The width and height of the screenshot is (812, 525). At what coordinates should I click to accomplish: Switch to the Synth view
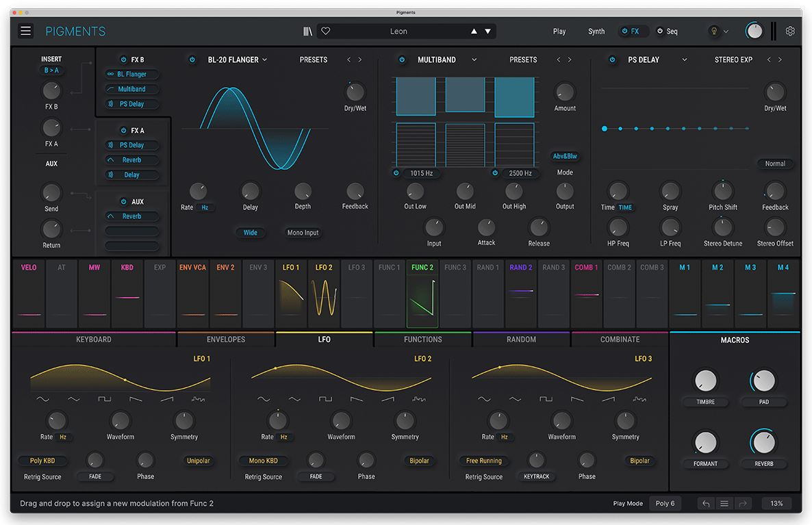tap(596, 31)
